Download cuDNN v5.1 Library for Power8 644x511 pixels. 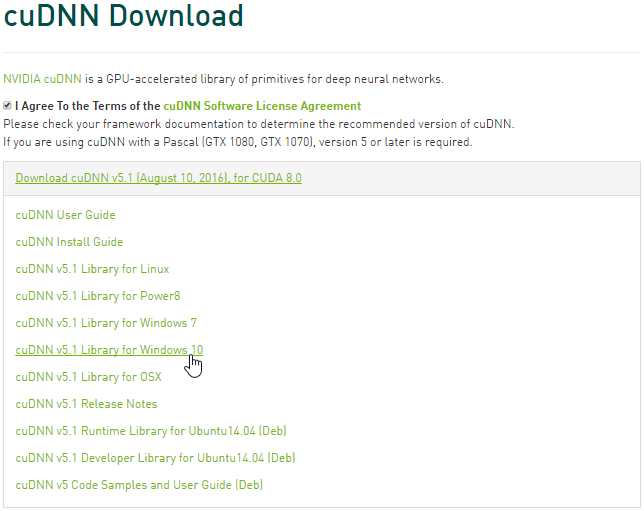98,296
